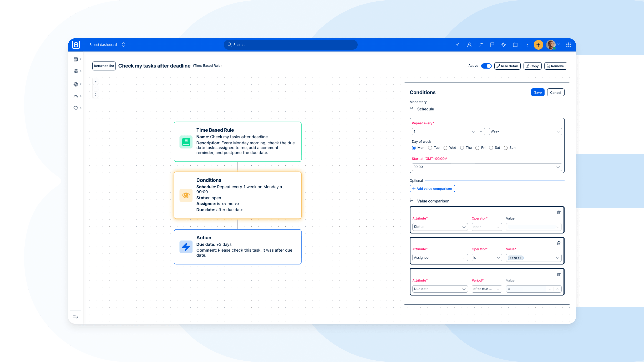Zoom out on the canvas with minus
This screenshot has width=644, height=362.
pos(96,88)
